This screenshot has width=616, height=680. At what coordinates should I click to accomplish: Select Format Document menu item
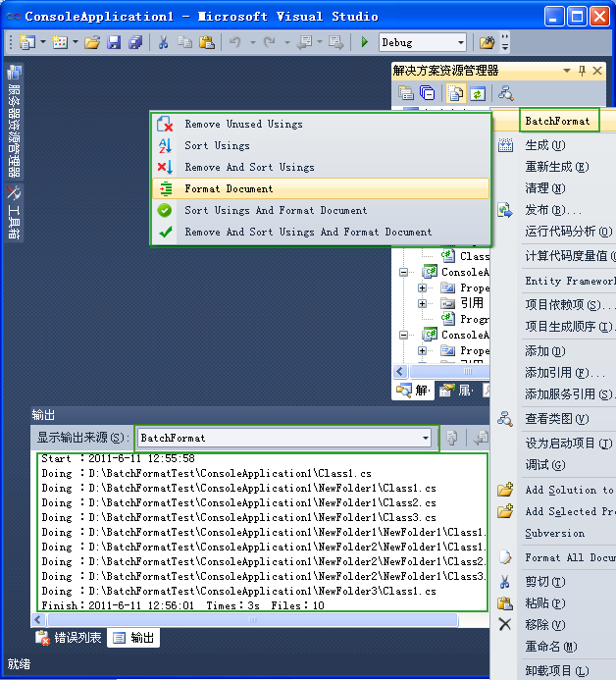click(x=321, y=188)
